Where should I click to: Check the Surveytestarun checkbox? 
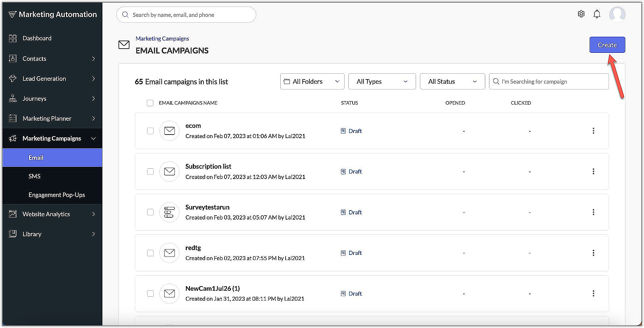tap(150, 212)
